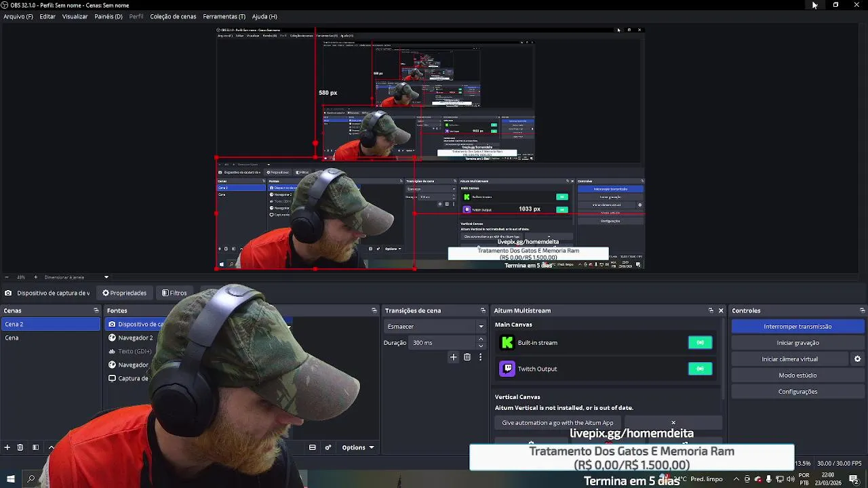Toggle the Twitch Output stream
The height and width of the screenshot is (488, 868).
pyautogui.click(x=701, y=369)
